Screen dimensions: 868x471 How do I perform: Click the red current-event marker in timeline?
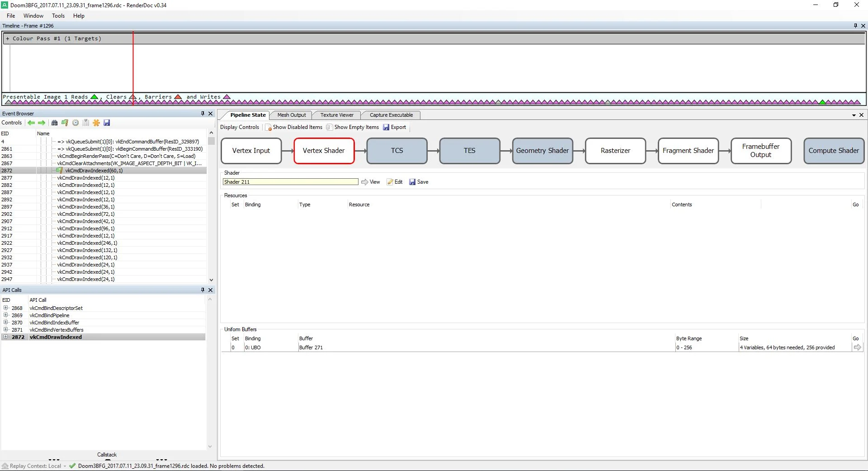pyautogui.click(x=133, y=68)
